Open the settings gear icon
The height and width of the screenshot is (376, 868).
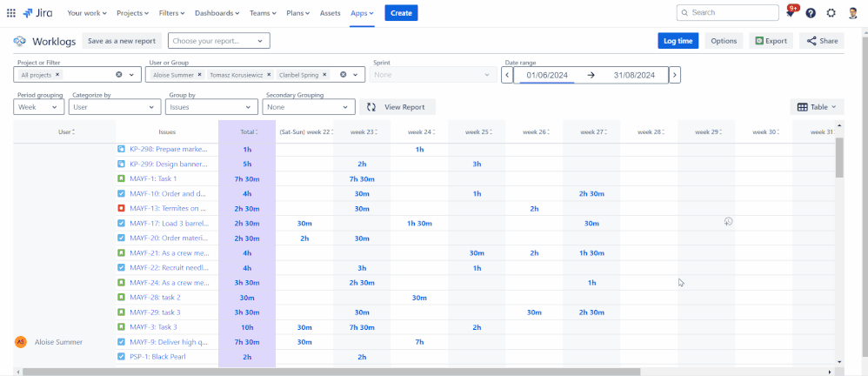tap(831, 13)
